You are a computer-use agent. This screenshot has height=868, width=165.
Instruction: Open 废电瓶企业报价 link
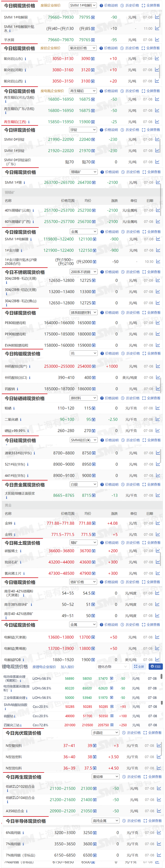click(52, 91)
